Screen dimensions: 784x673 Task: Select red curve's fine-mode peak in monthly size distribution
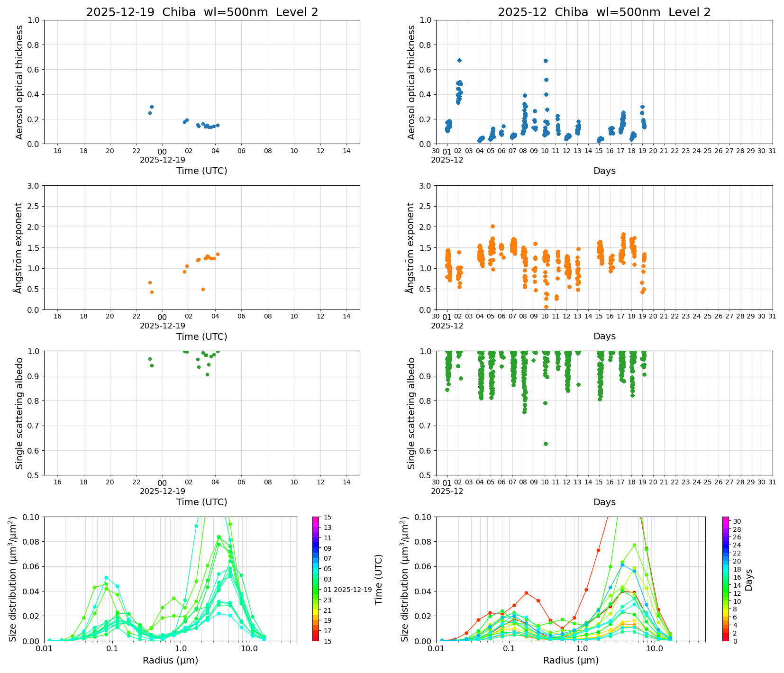526,593
